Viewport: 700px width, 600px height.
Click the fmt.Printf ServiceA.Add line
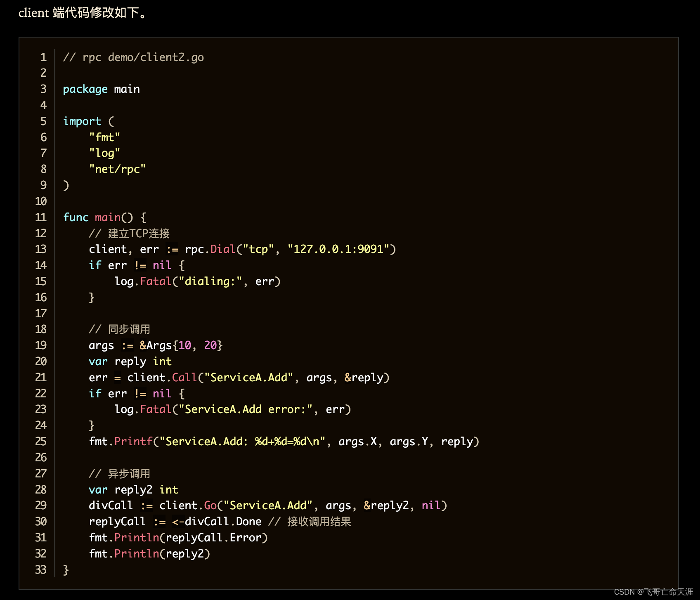click(284, 442)
